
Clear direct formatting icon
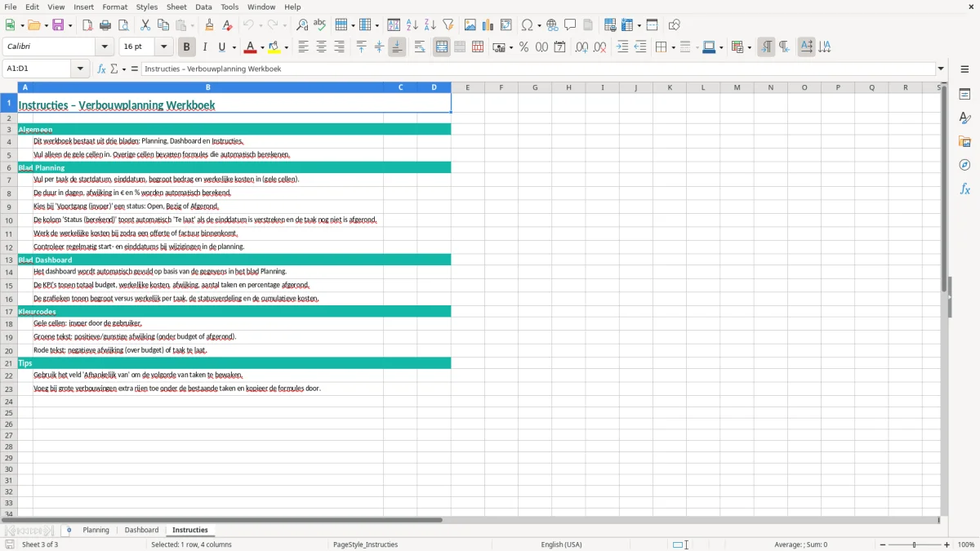click(228, 25)
